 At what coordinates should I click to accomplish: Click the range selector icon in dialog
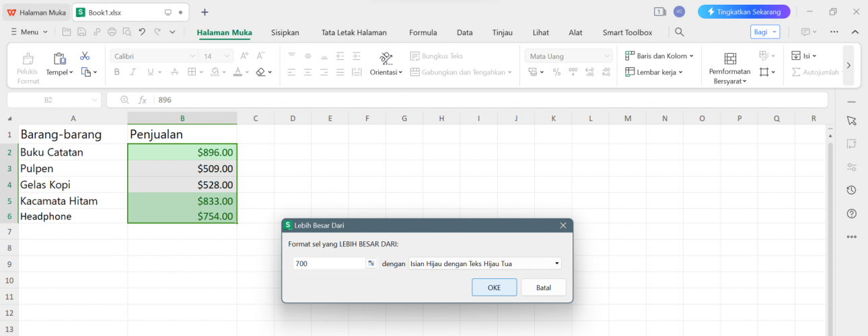[371, 263]
